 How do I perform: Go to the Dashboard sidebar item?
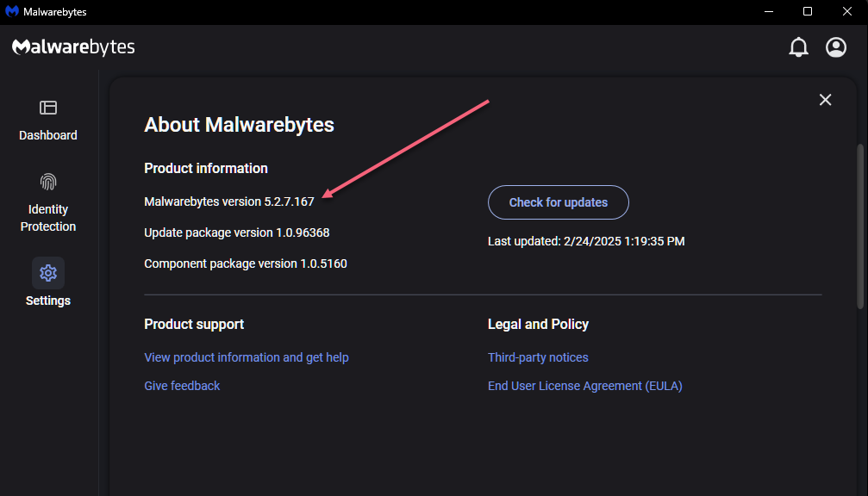(48, 121)
